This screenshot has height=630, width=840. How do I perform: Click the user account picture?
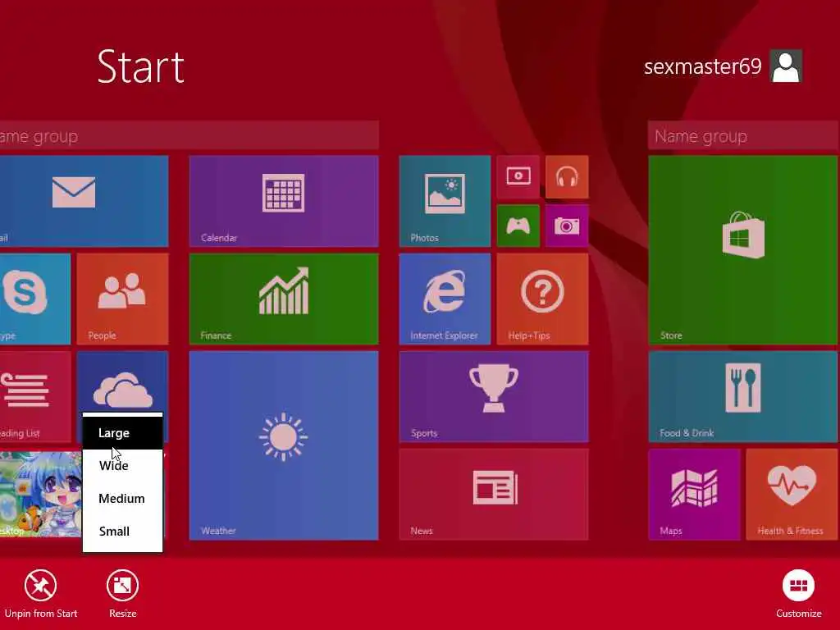point(786,66)
